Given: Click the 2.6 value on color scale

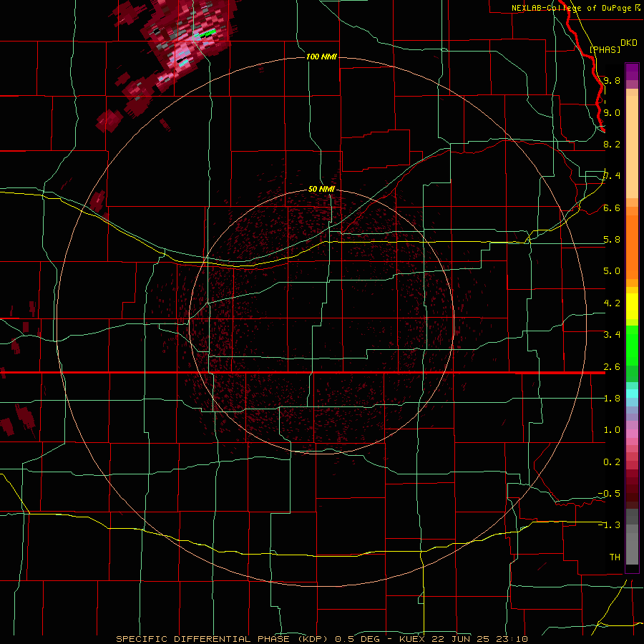Looking at the screenshot, I should [x=612, y=366].
